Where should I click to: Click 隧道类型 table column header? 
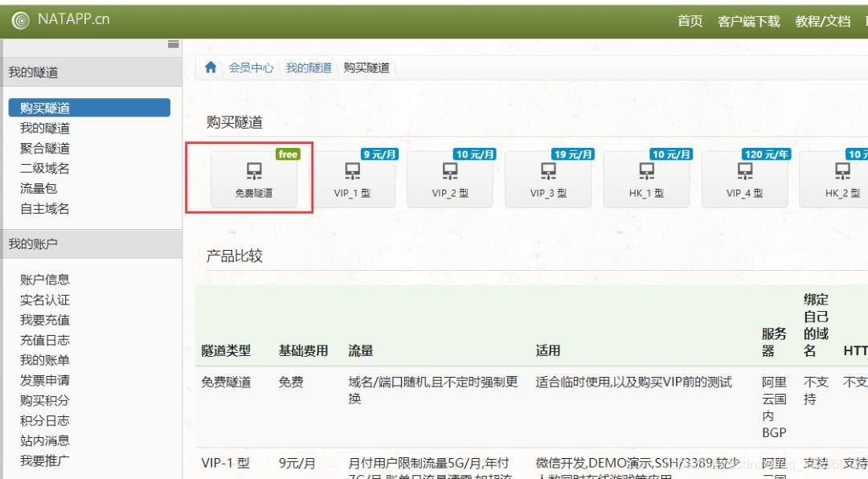226,350
